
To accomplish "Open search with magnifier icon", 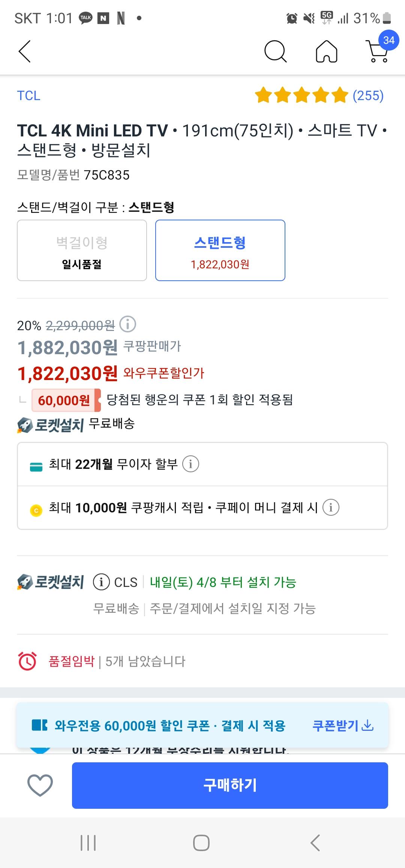I will (x=275, y=51).
